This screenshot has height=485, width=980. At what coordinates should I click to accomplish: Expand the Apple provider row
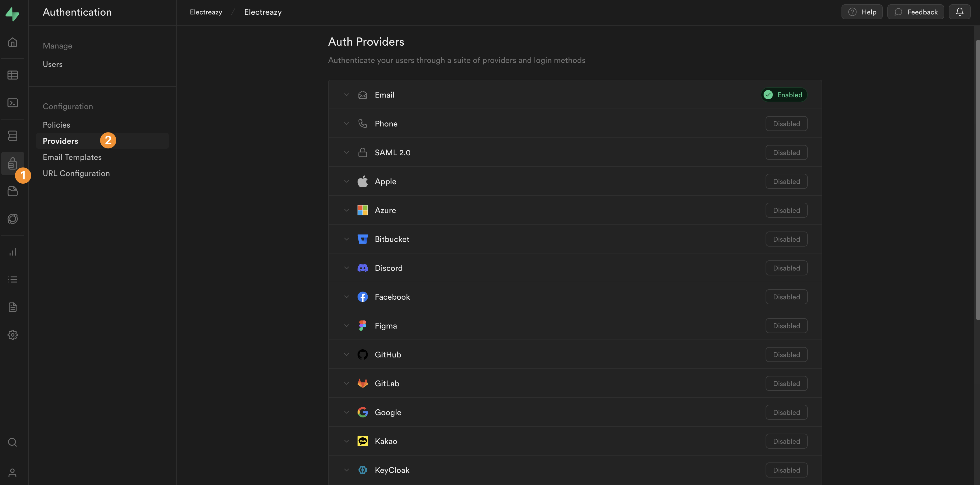pyautogui.click(x=346, y=181)
